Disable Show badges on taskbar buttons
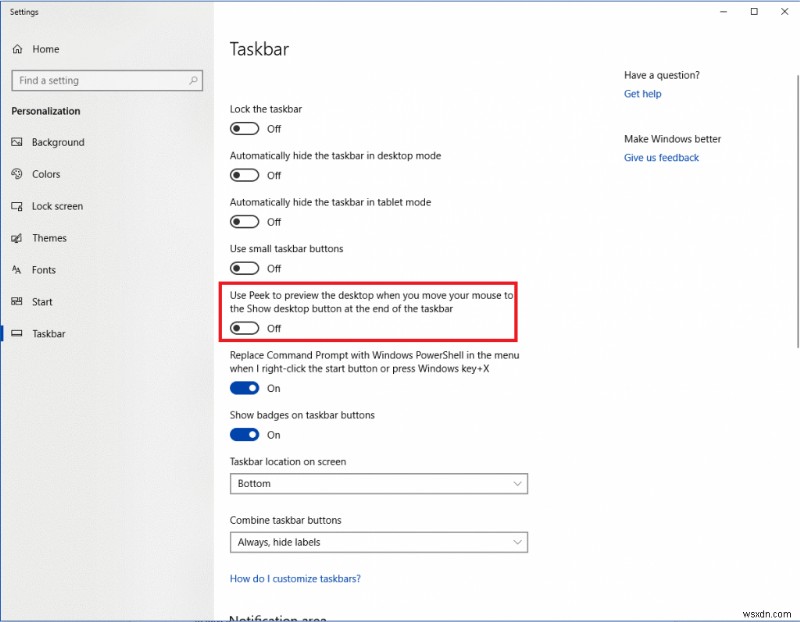Screen dimensions: 800x622 [244, 434]
